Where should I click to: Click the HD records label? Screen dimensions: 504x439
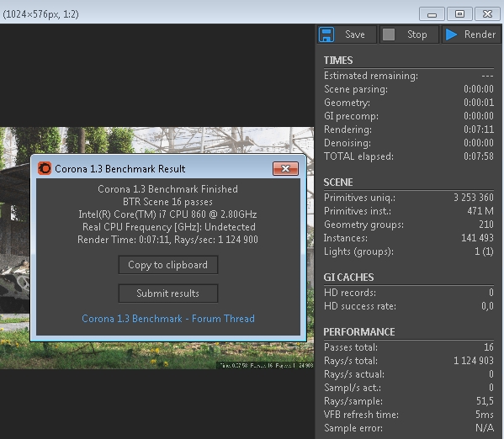pyautogui.click(x=350, y=293)
